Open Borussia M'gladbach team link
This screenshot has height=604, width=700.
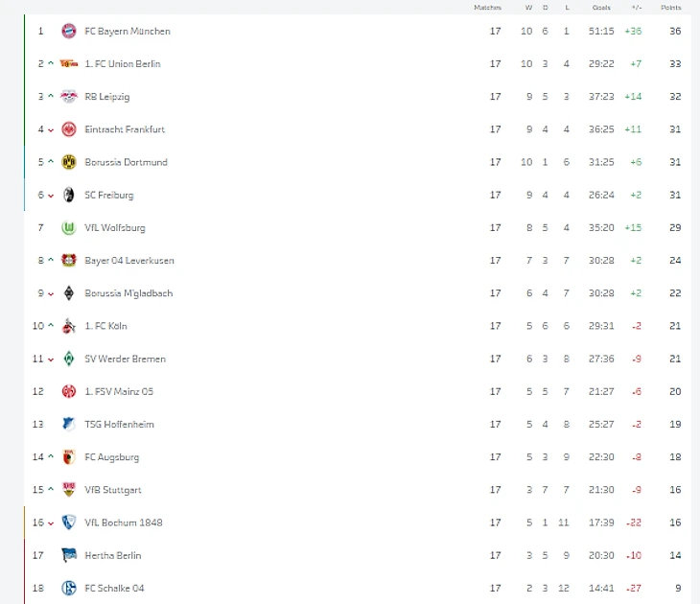click(x=128, y=293)
